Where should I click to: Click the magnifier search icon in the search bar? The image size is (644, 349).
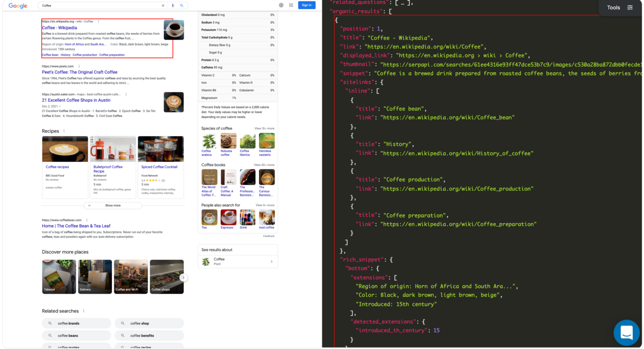click(181, 6)
